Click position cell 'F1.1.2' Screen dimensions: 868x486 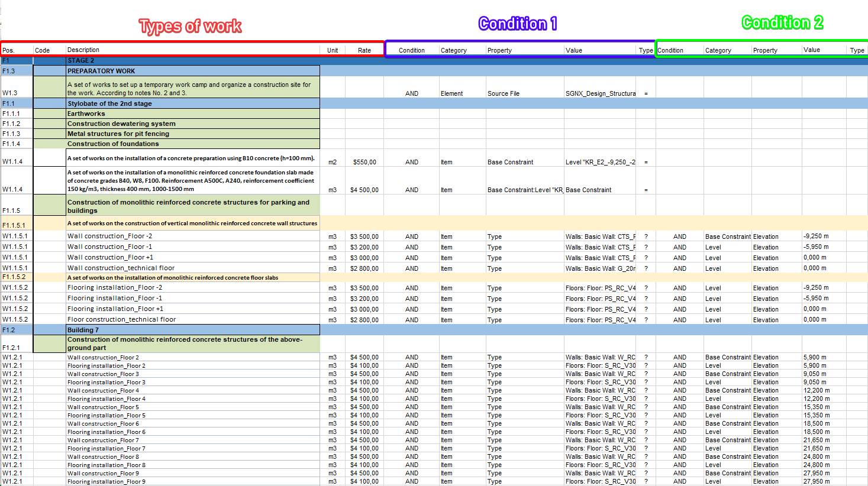(17, 124)
